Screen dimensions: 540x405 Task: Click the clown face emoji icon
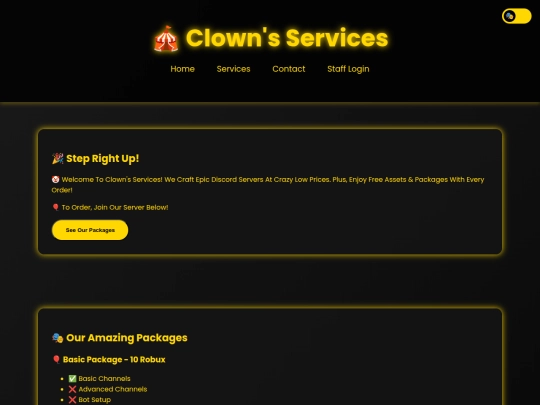point(55,179)
